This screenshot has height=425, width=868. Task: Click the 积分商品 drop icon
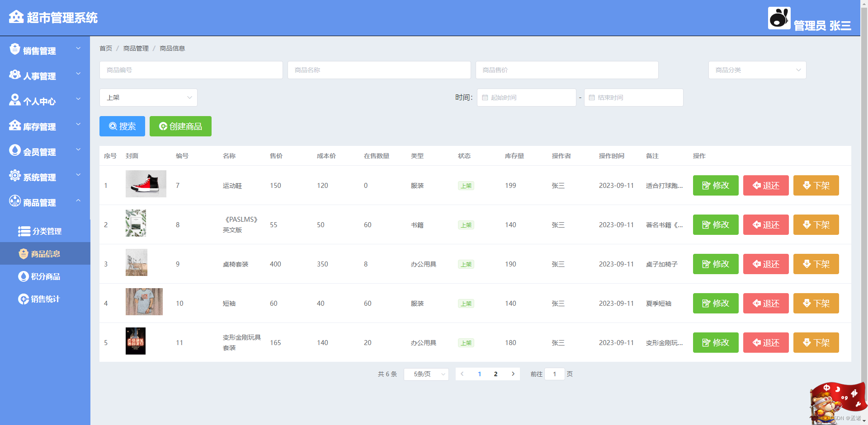pyautogui.click(x=24, y=276)
